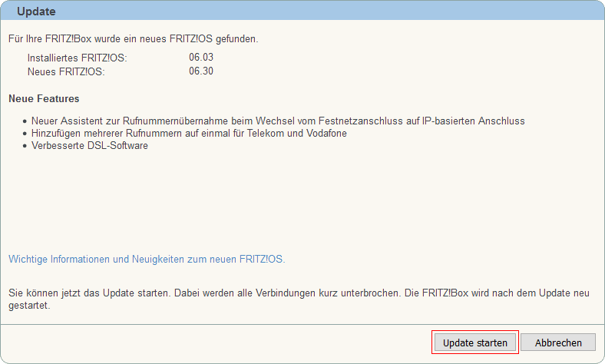The height and width of the screenshot is (364, 605).
Task: Click the Hinzufügen mehrerer Rufnummern bullet
Action: pyautogui.click(x=189, y=133)
